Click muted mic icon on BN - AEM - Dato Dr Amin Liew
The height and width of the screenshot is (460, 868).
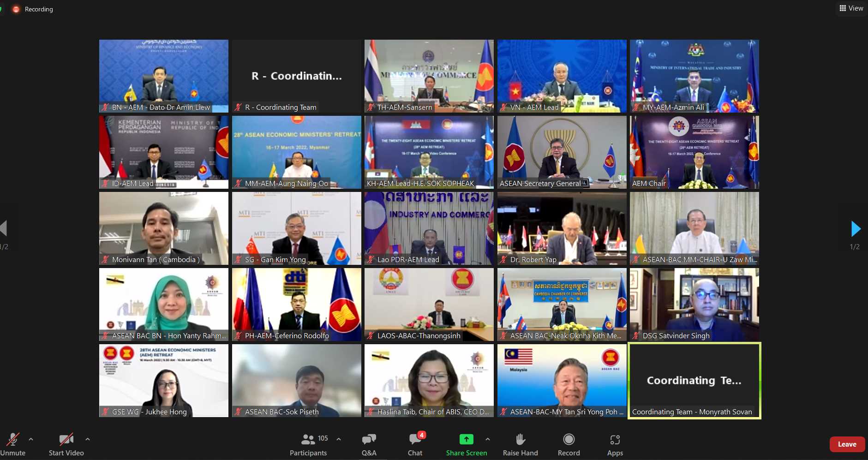point(105,108)
